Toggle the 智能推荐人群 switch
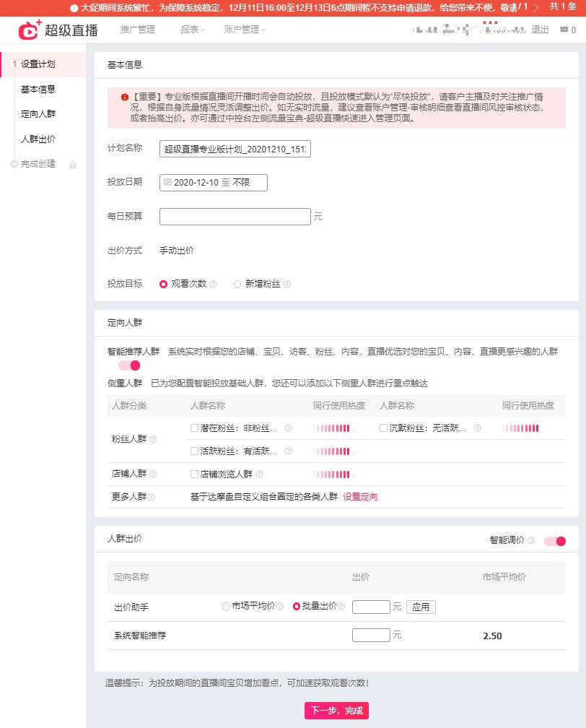This screenshot has height=728, width=586. (x=129, y=365)
